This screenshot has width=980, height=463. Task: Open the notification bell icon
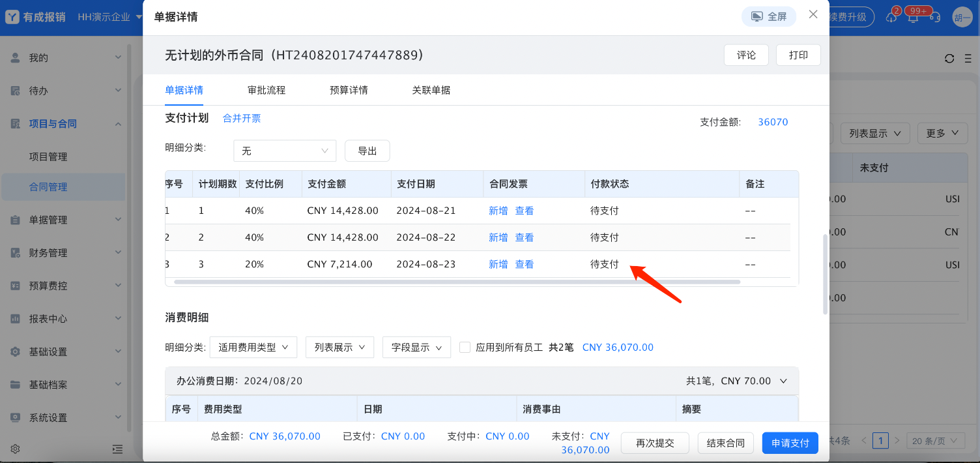click(913, 18)
